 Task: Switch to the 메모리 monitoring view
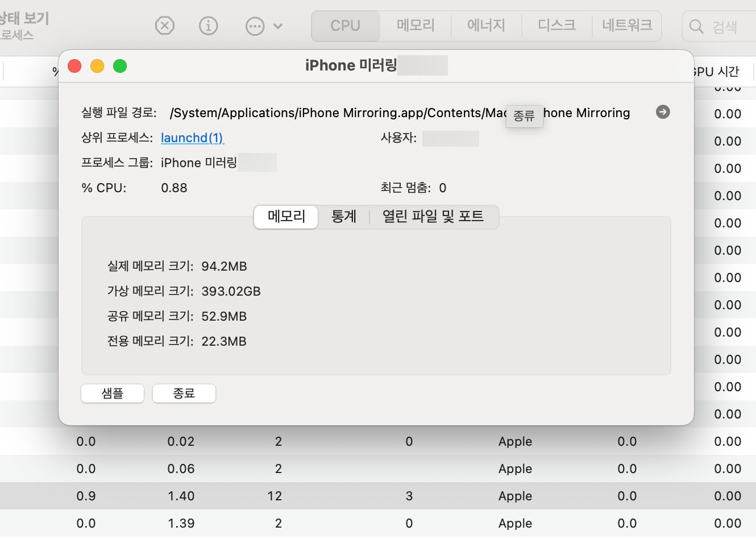pos(414,26)
